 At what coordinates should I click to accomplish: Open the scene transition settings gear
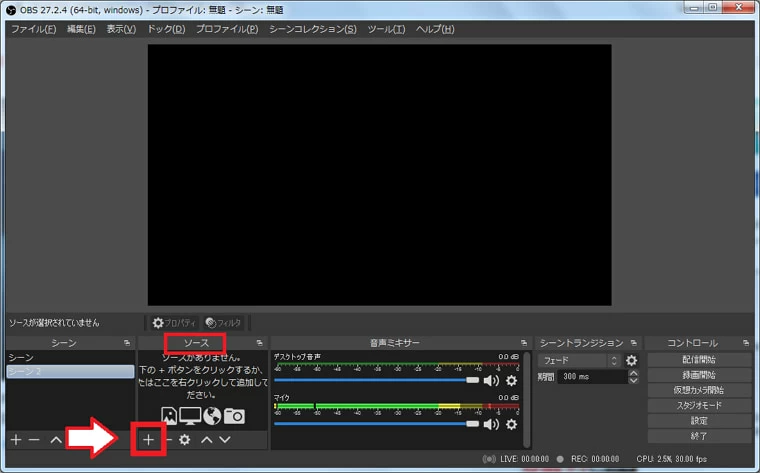pyautogui.click(x=631, y=360)
